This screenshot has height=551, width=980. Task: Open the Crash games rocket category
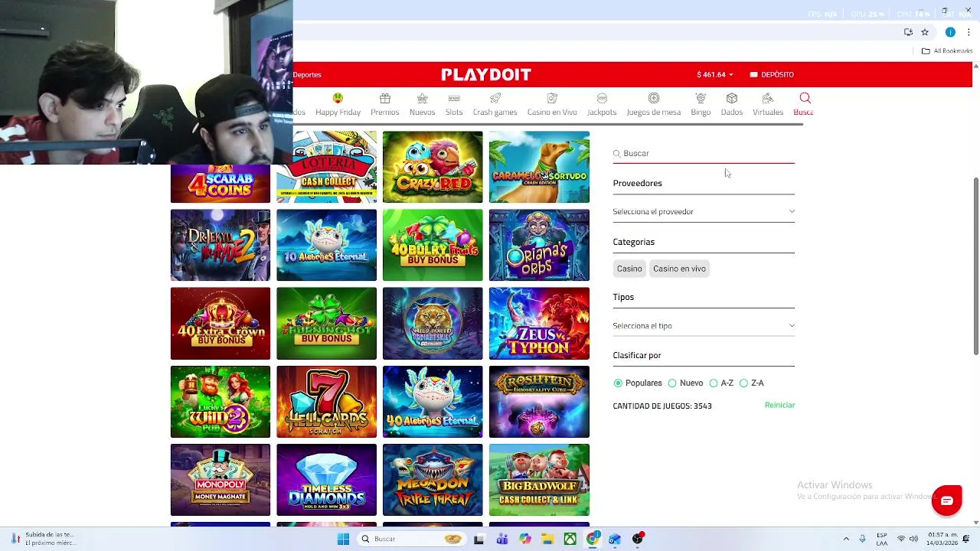point(495,105)
